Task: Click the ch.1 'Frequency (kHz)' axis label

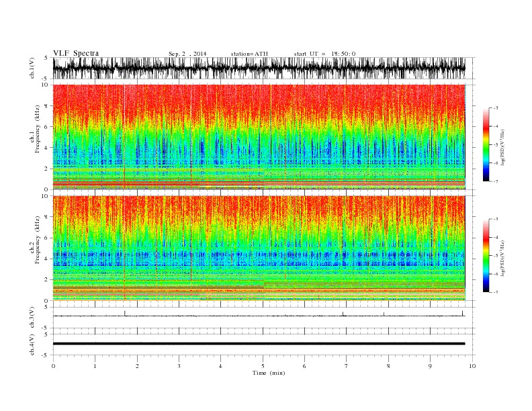Action: coord(37,129)
